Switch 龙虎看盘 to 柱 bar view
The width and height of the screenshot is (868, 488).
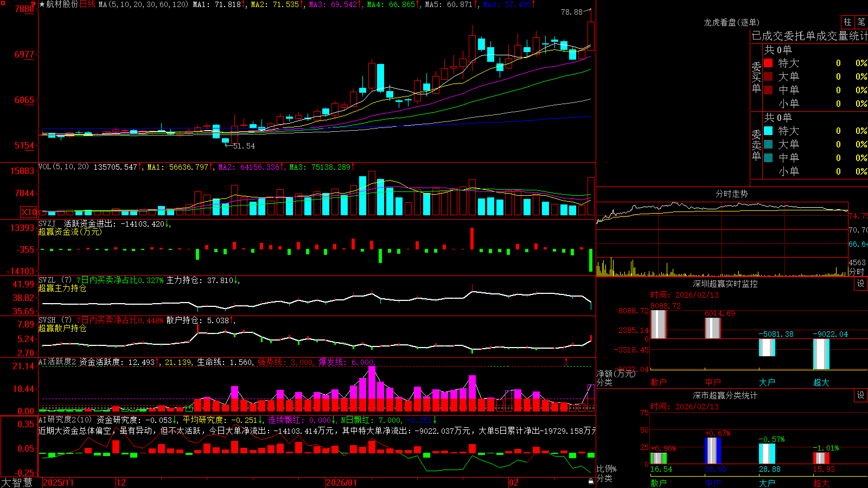pos(847,22)
